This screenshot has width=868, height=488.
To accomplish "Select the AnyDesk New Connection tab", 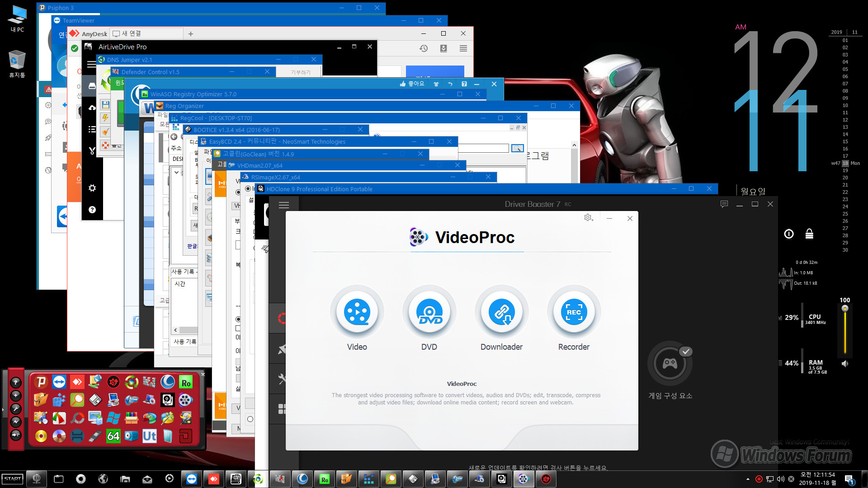I will point(147,34).
